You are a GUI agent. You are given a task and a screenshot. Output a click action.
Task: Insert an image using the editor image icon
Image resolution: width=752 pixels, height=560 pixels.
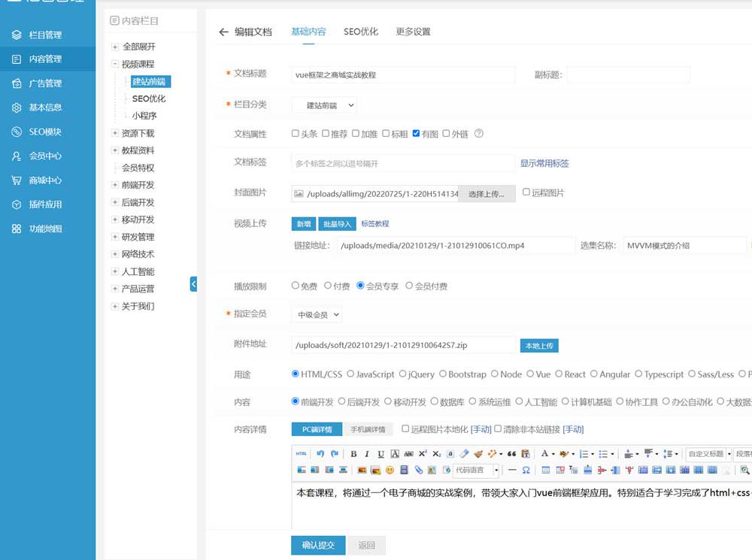(x=361, y=470)
